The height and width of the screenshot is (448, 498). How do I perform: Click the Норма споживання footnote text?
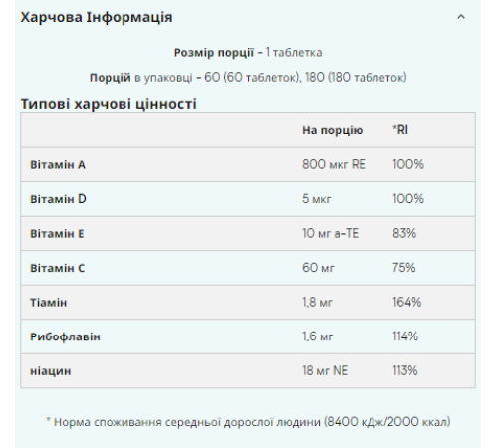point(248,422)
